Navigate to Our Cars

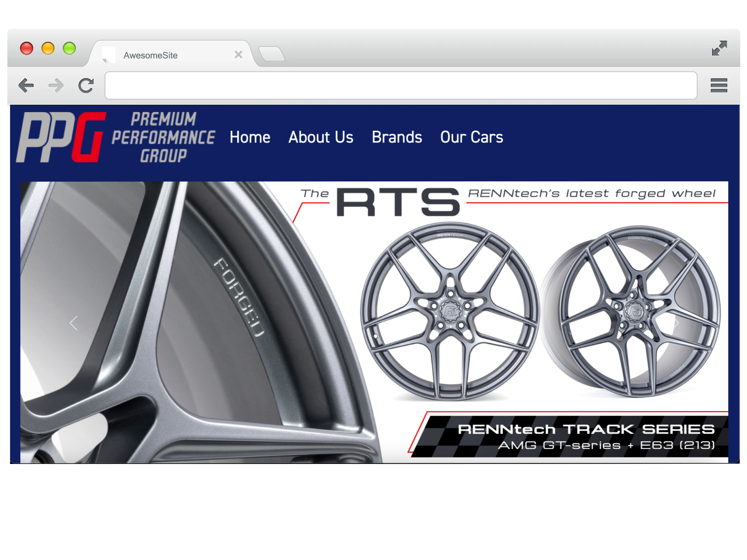point(472,137)
